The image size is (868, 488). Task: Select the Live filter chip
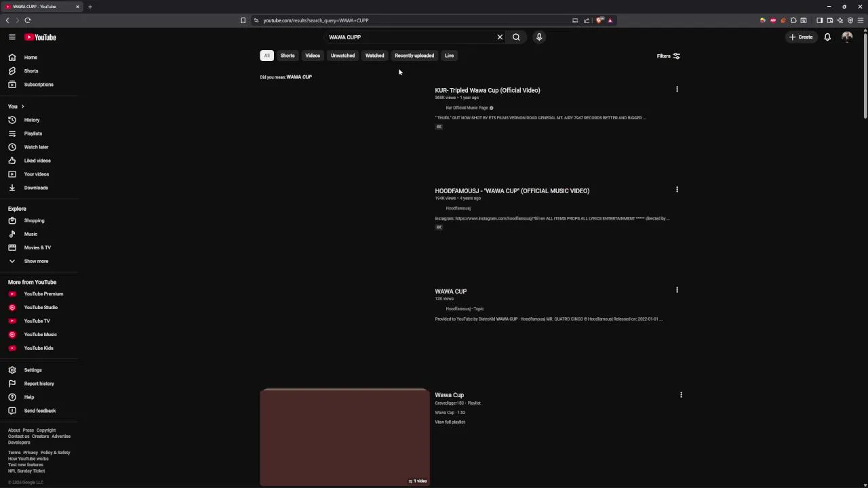coord(449,56)
